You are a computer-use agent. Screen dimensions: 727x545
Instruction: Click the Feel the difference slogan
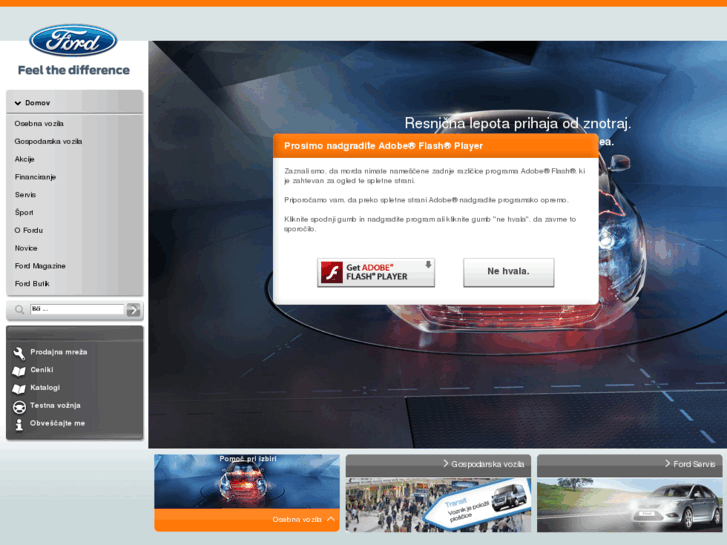[74, 70]
